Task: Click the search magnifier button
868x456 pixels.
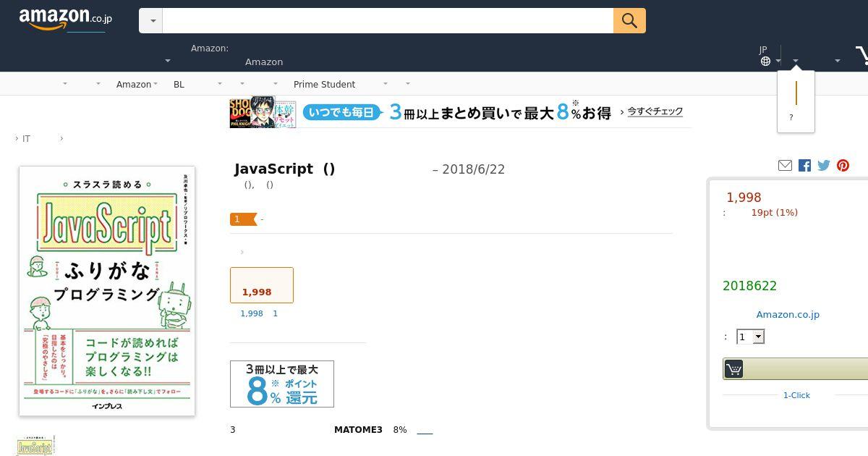Action: (629, 21)
